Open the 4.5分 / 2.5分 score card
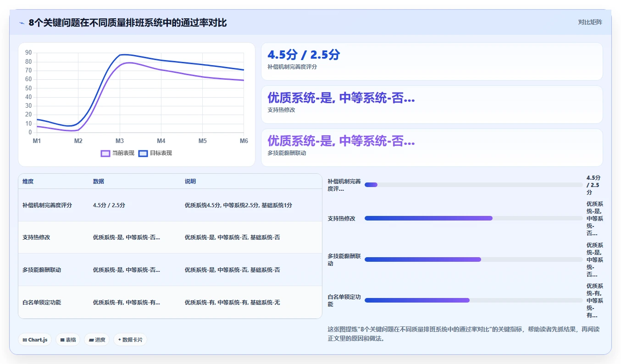This screenshot has height=364, width=621. point(432,61)
